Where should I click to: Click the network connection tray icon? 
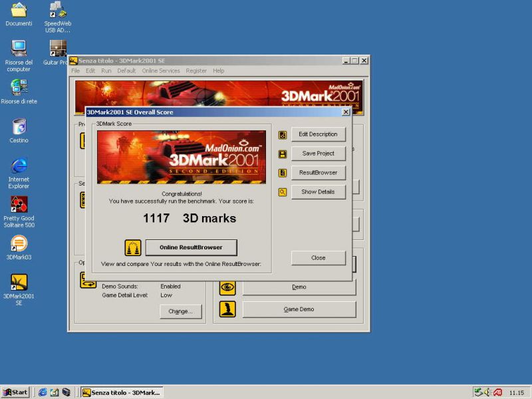pyautogui.click(x=478, y=392)
